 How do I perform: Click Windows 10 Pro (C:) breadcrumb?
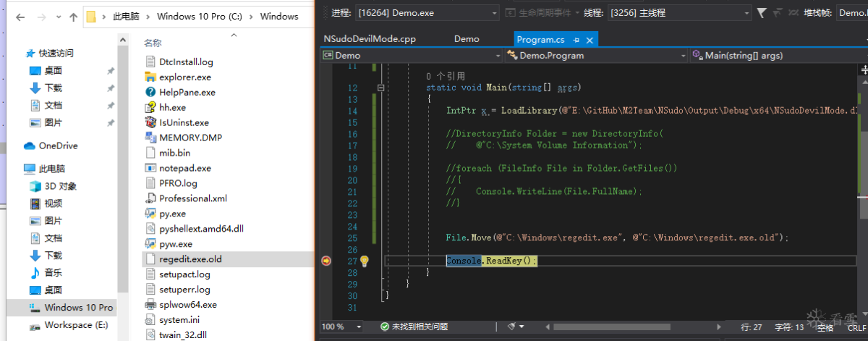point(200,16)
